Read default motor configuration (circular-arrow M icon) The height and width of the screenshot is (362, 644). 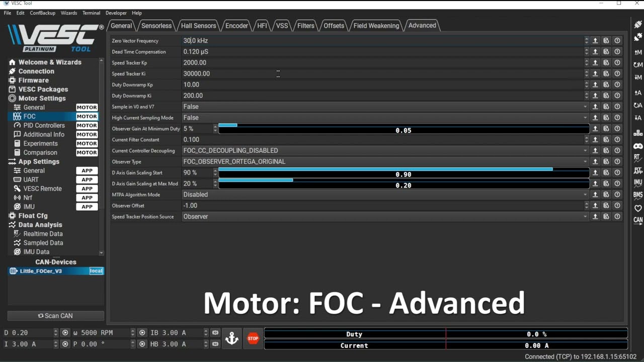pos(638,64)
